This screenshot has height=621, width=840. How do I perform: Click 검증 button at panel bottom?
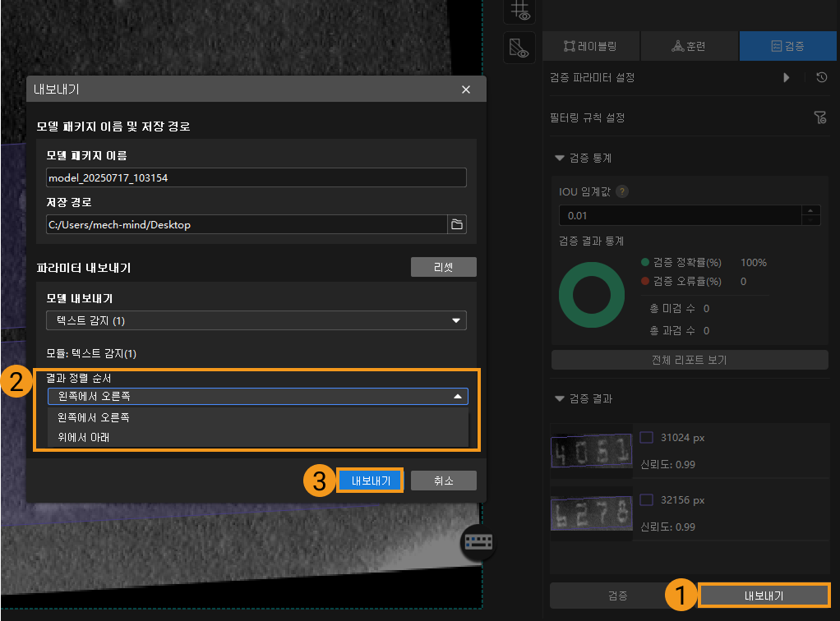coord(617,596)
